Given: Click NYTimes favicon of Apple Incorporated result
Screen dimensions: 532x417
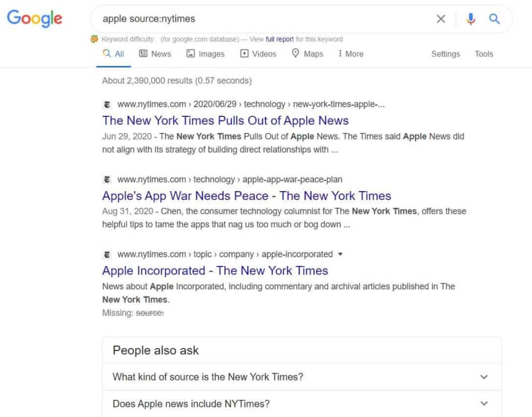Looking at the screenshot, I should click(107, 254).
